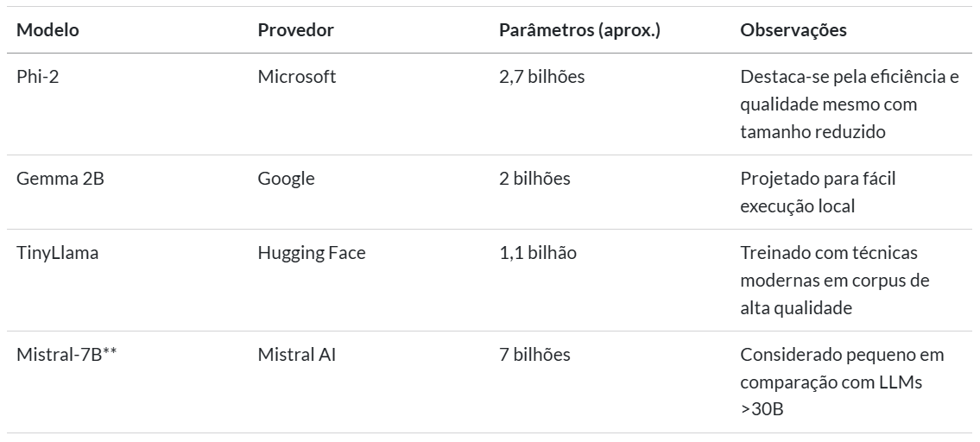This screenshot has height=442, width=980.
Task: Click the 1,1 bilhão parameter value
Action: [538, 254]
